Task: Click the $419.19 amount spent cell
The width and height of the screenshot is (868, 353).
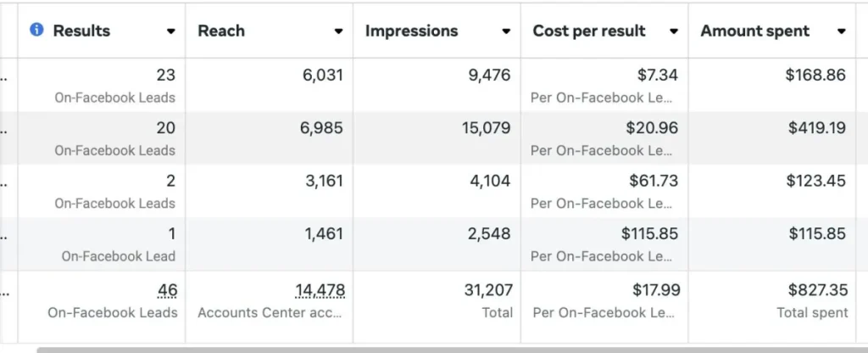Action: pos(816,128)
